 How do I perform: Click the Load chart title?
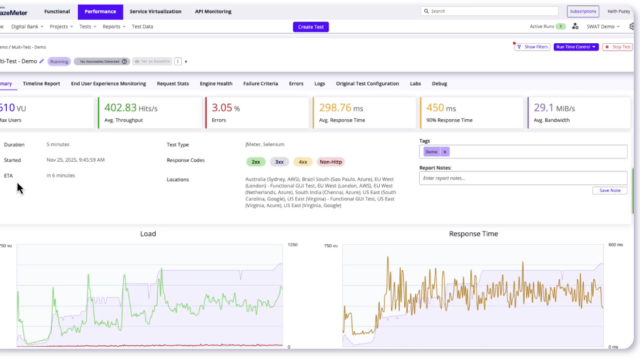pyautogui.click(x=148, y=234)
